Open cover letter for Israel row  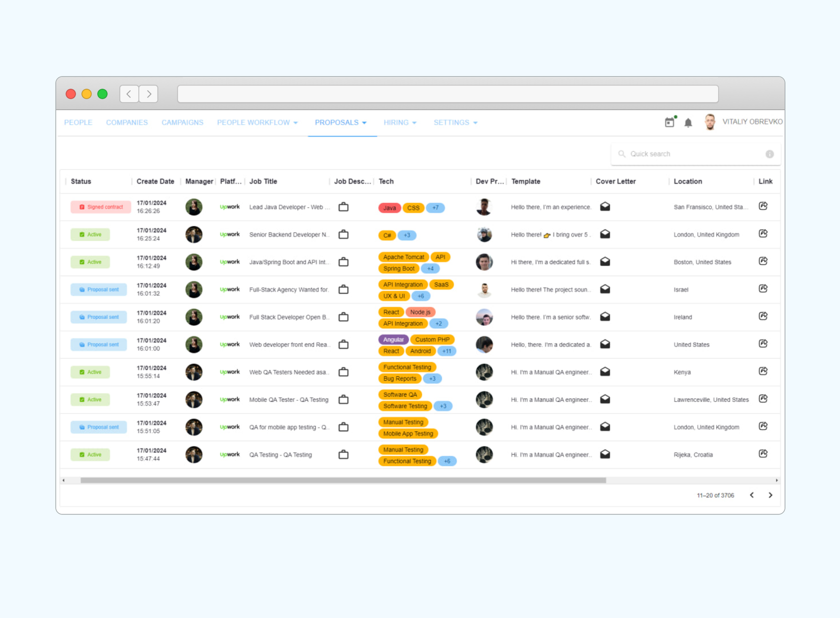pos(605,289)
